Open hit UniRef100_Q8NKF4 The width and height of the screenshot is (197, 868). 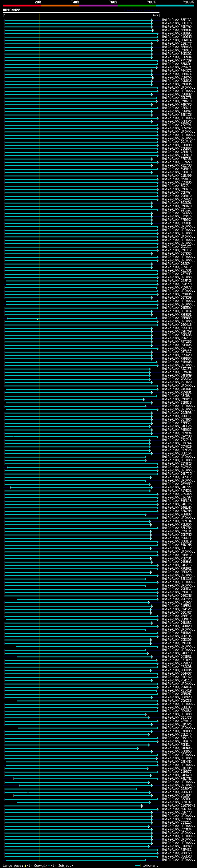(177, 40)
